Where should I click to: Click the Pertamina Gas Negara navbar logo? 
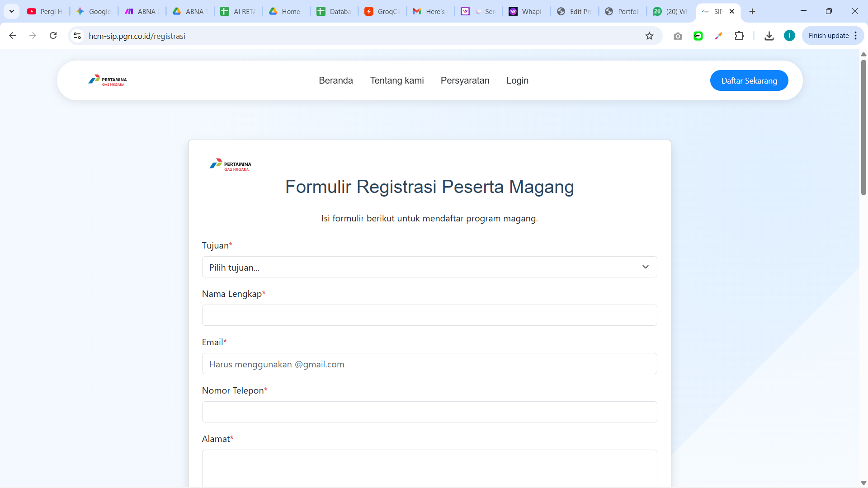108,80
